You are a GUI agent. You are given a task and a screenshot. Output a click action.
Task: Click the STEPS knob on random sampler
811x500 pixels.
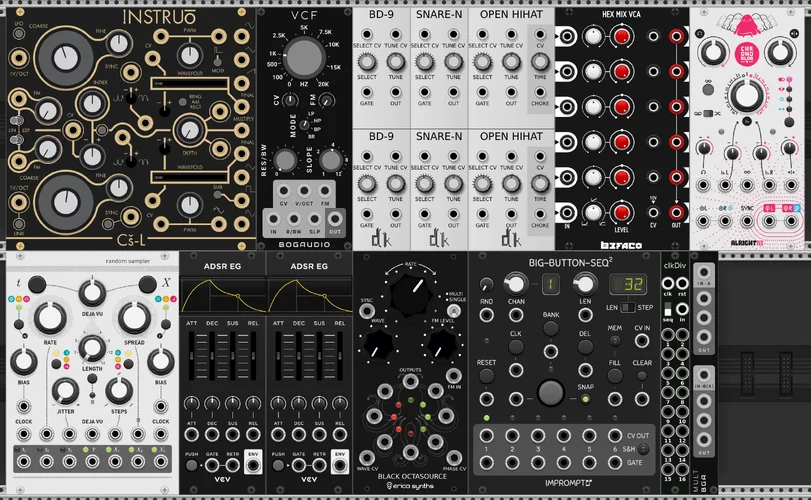pos(119,391)
